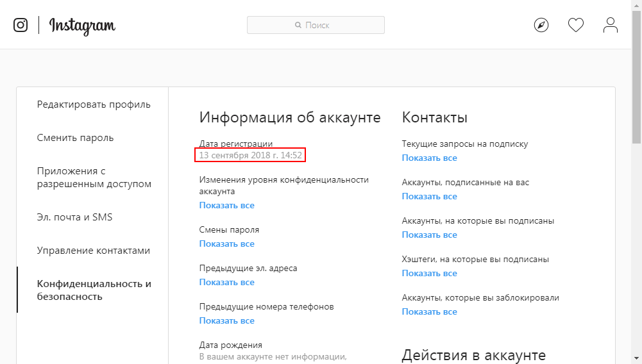Show all under Предыдущие номера телефонов
The image size is (642, 364).
[x=227, y=320]
